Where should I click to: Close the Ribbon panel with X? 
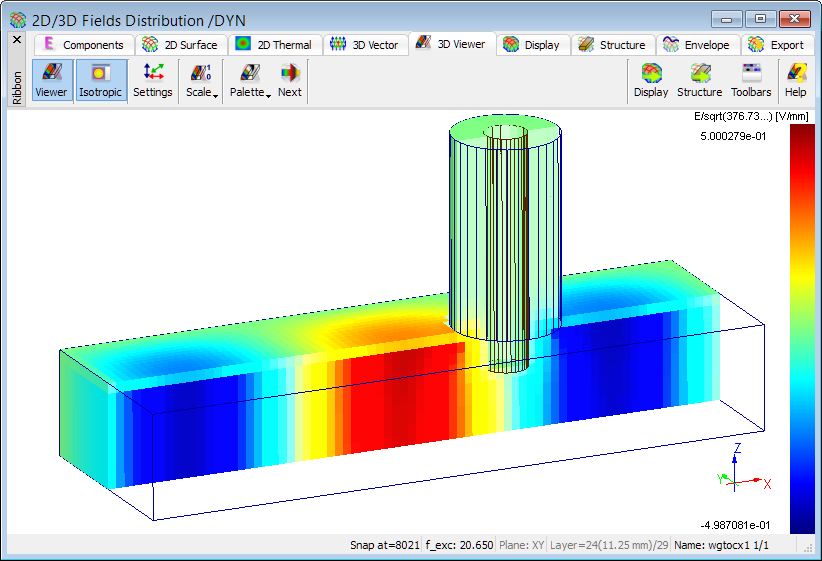point(16,40)
